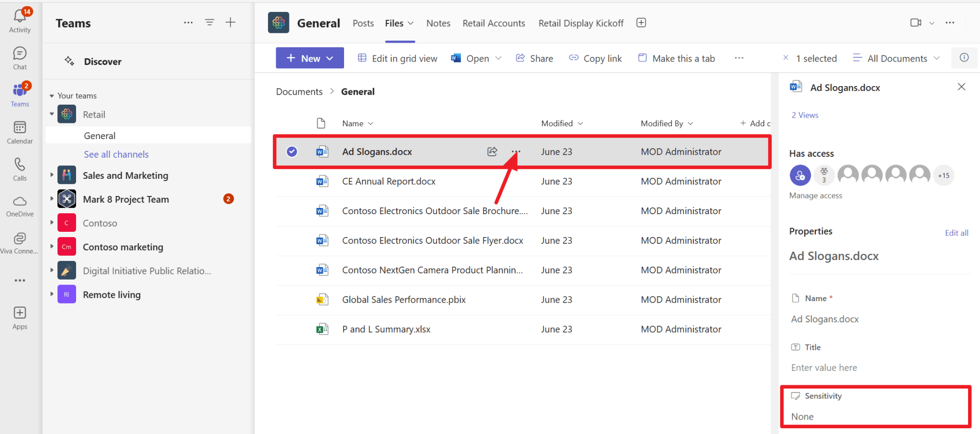Open the document details info icon
The height and width of the screenshot is (434, 980).
(964, 58)
